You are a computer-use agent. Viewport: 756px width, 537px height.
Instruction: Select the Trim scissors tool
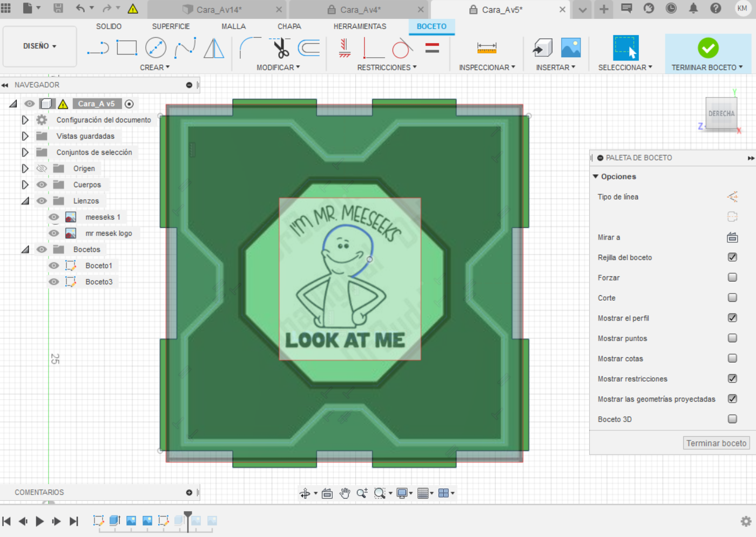[x=280, y=48]
